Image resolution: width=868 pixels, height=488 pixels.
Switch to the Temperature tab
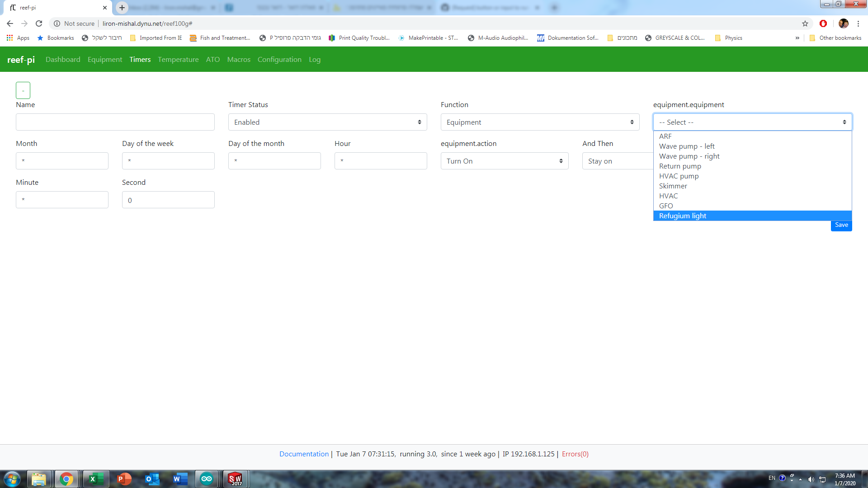[178, 60]
